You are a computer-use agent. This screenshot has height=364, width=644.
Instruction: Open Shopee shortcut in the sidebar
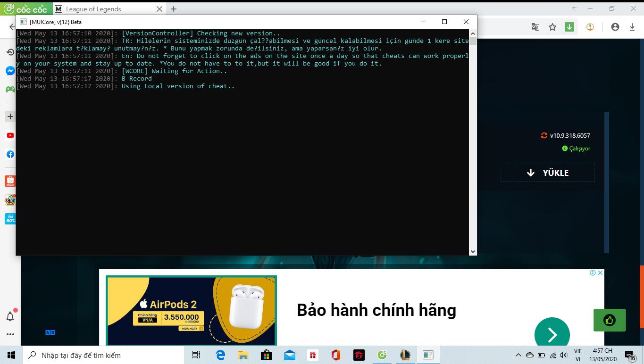[x=10, y=181]
